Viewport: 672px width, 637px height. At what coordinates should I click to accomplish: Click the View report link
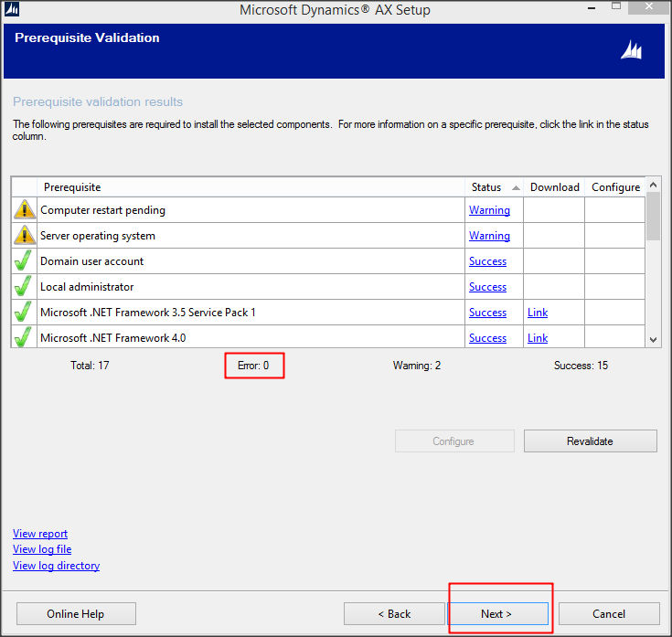[40, 534]
